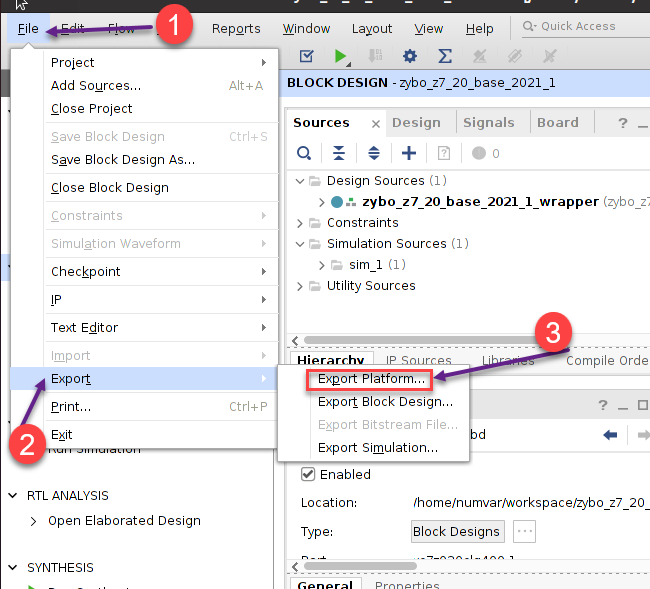Expand all in Sources panel
Viewport: 650px width, 589px height.
[x=374, y=153]
